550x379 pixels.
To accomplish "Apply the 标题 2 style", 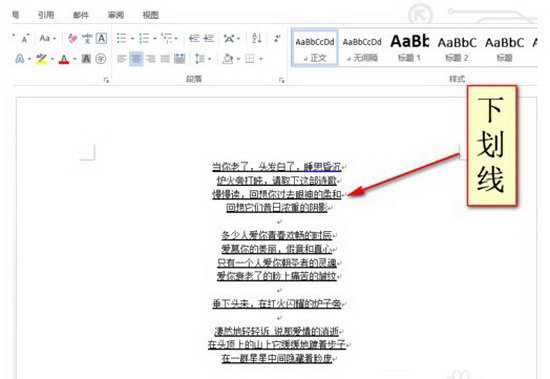I will 457,48.
